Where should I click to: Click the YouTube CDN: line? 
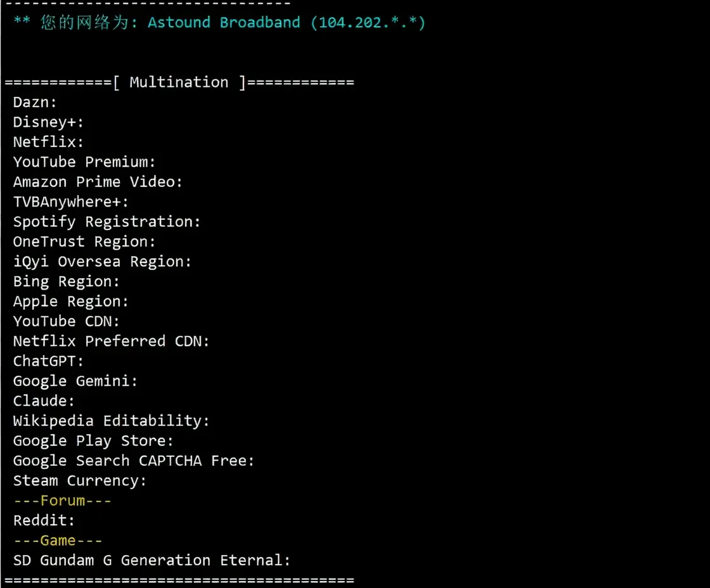pyautogui.click(x=67, y=321)
